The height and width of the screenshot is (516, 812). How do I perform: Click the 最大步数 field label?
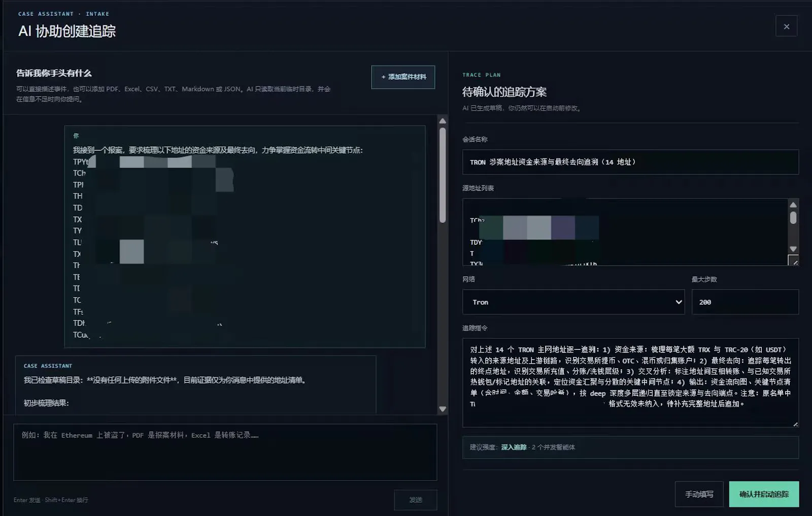(x=704, y=279)
